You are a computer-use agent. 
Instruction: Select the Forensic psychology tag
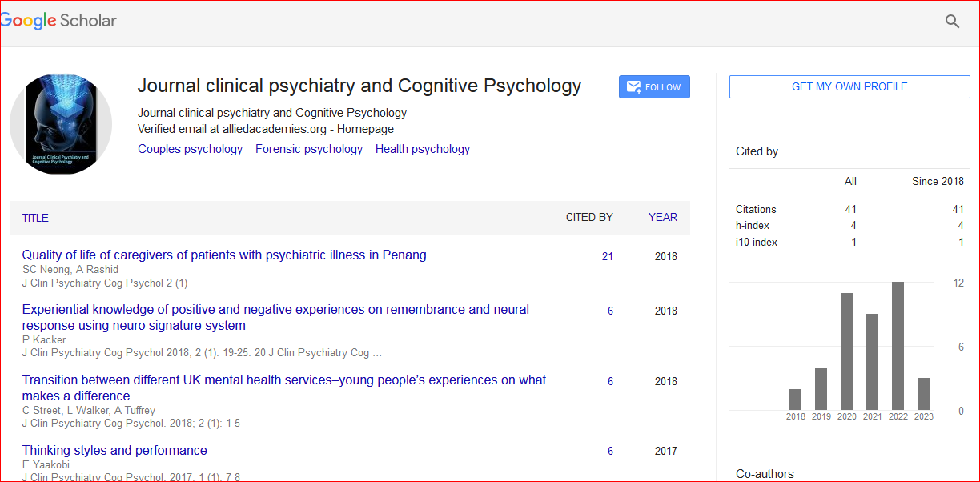pyautogui.click(x=308, y=149)
